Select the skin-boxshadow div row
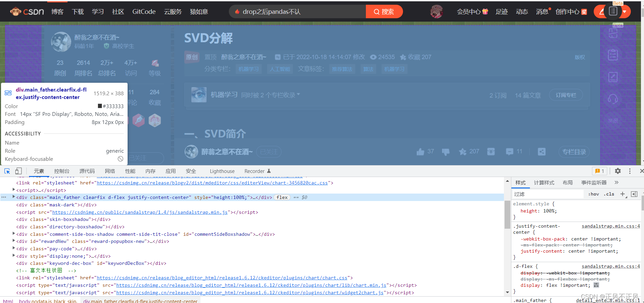The image size is (644, 303). tap(63, 220)
